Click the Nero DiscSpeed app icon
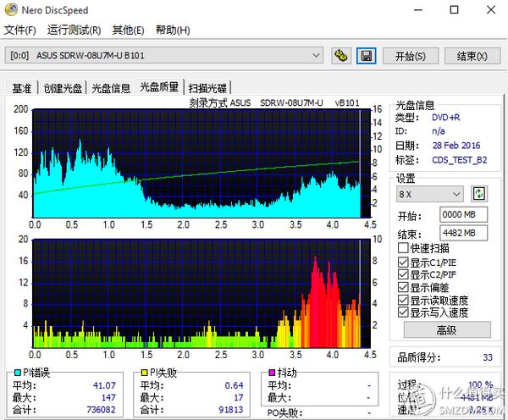This screenshot has height=420, width=508. [11, 9]
